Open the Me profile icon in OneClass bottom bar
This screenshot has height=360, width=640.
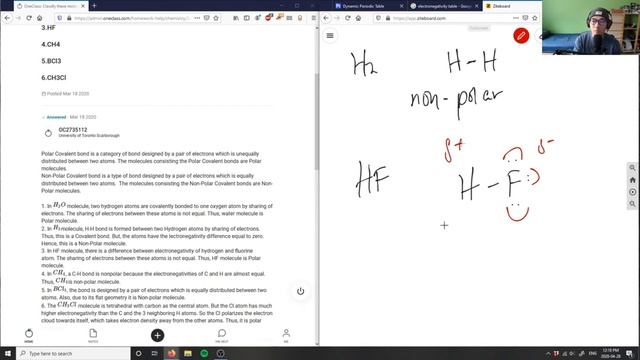point(286,335)
